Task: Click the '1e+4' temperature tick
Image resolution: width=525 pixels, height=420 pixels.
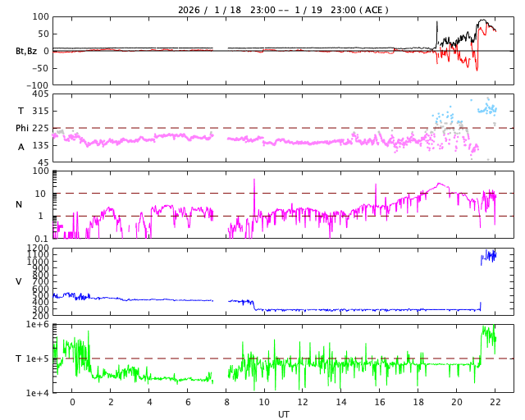Action: [38, 393]
